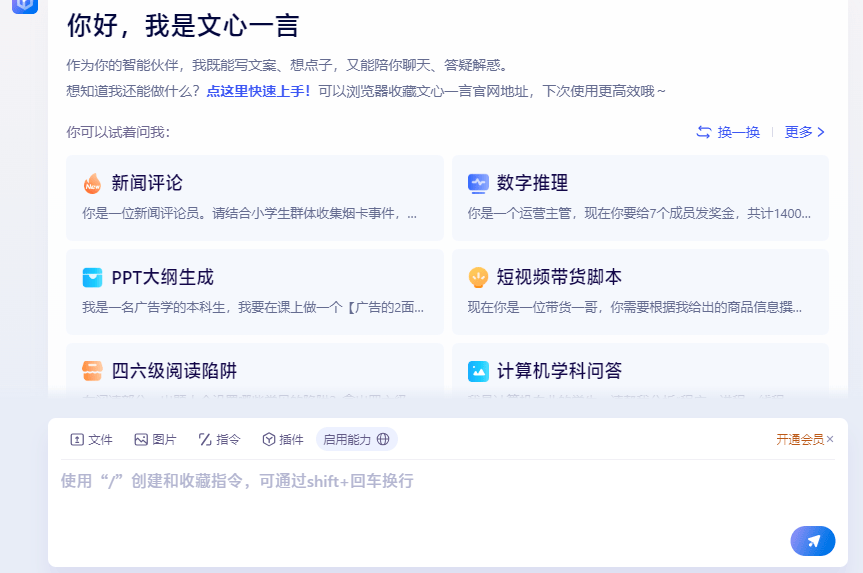Click the Wenxin Yiyan logo icon
The image size is (863, 573).
[25, 6]
